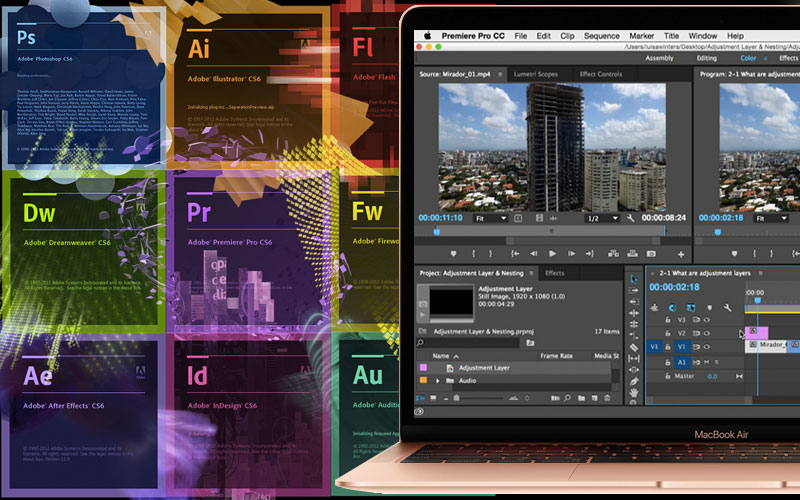The width and height of the screenshot is (800, 500).
Task: Open the File menu
Action: point(520,36)
